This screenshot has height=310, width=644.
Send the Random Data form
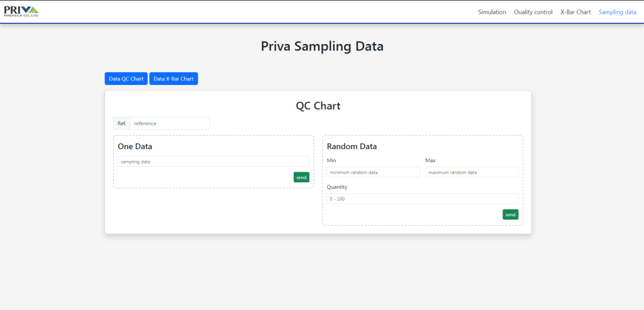(511, 214)
